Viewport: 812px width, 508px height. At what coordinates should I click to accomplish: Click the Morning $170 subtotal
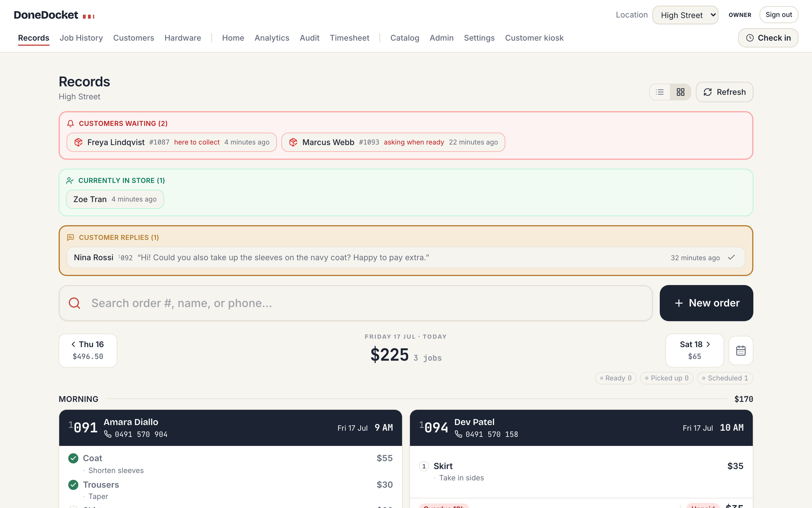pos(743,399)
